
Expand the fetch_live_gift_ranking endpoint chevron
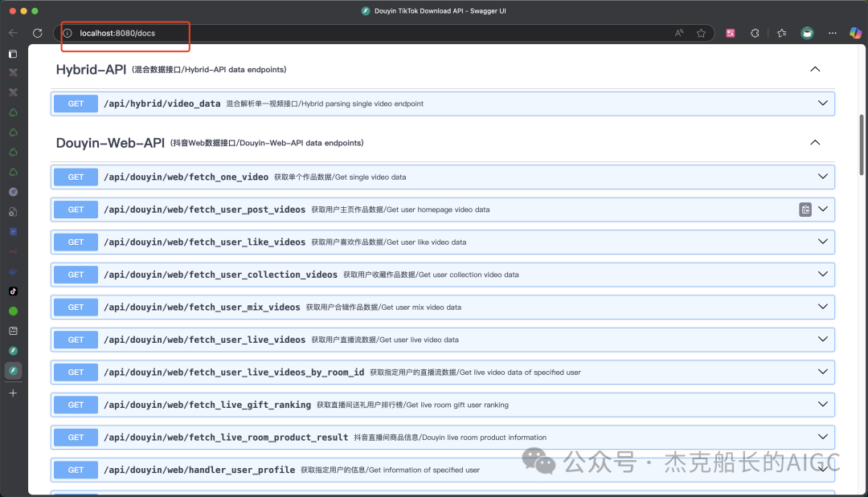click(823, 405)
